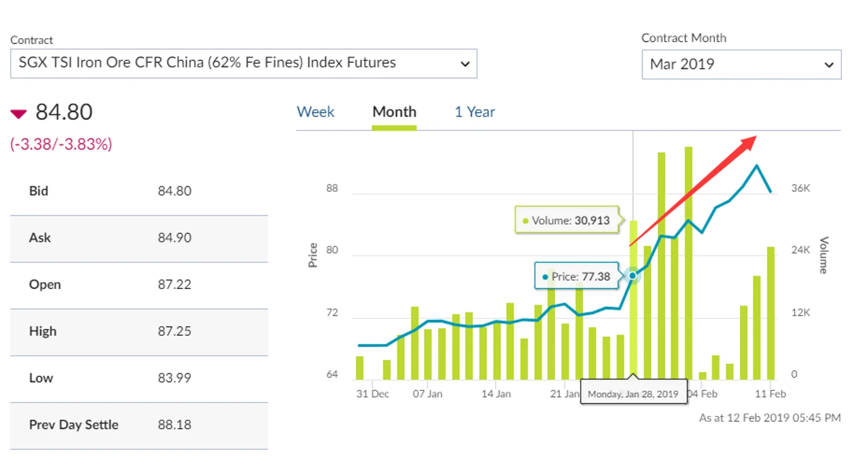Switch to the Week tab
Viewport: 868px width, 475px height.
point(316,112)
